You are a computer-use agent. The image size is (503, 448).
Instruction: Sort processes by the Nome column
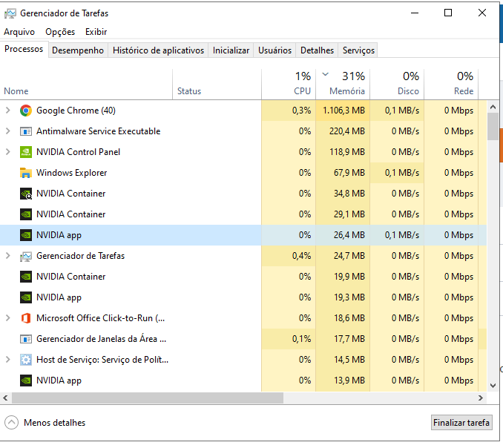pos(86,84)
